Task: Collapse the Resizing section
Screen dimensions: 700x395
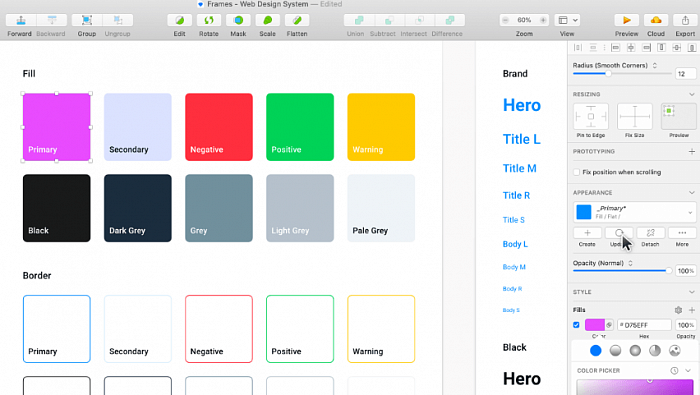Action: pyautogui.click(x=692, y=94)
